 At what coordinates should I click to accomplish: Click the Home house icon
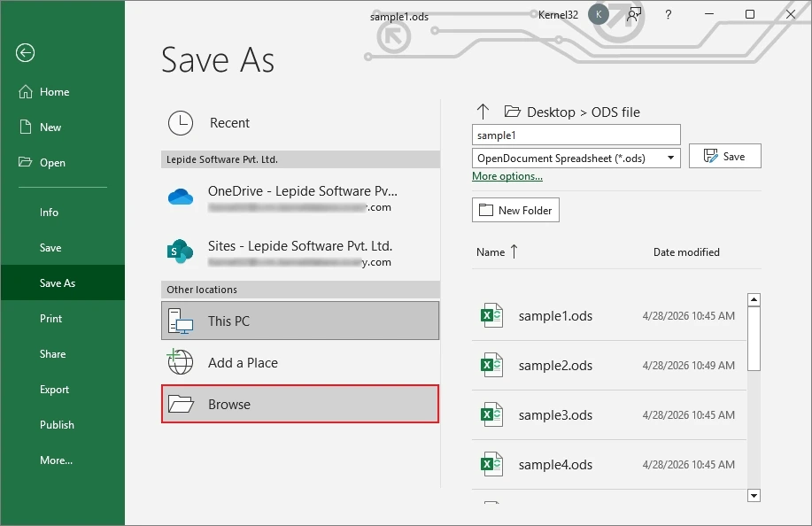(26, 91)
